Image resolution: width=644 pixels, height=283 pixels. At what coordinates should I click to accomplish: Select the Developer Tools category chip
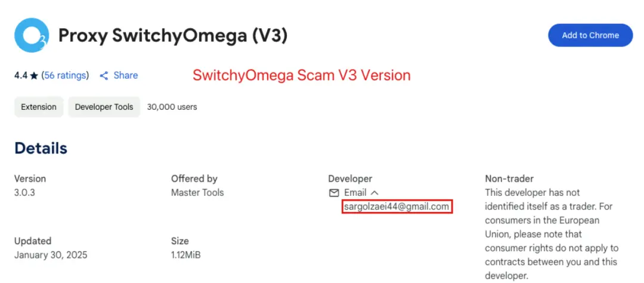click(104, 107)
